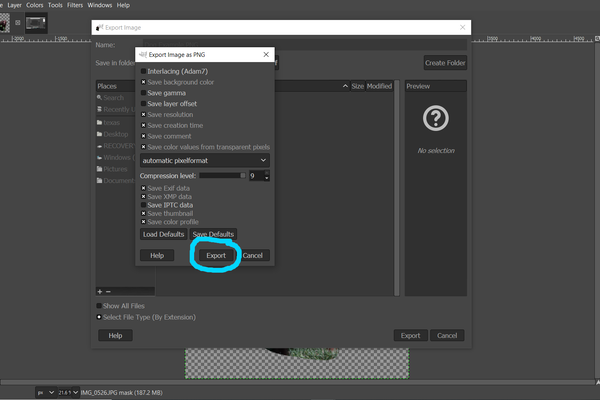Toggle the Save thumbnail checkbox
Screen dimensions: 600x400
(x=143, y=214)
